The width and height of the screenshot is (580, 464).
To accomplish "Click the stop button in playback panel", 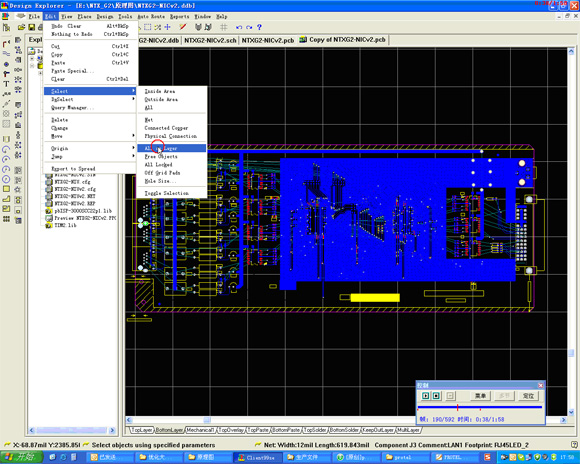I will (x=436, y=396).
